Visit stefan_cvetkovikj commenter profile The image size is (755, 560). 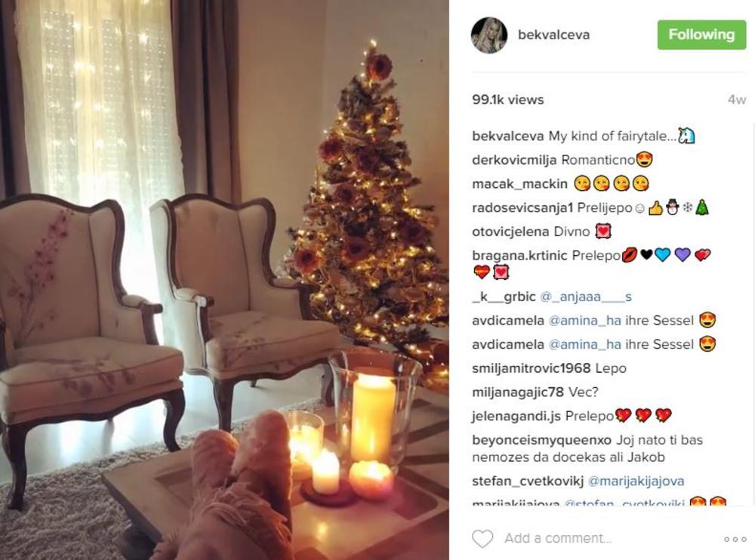coord(528,481)
